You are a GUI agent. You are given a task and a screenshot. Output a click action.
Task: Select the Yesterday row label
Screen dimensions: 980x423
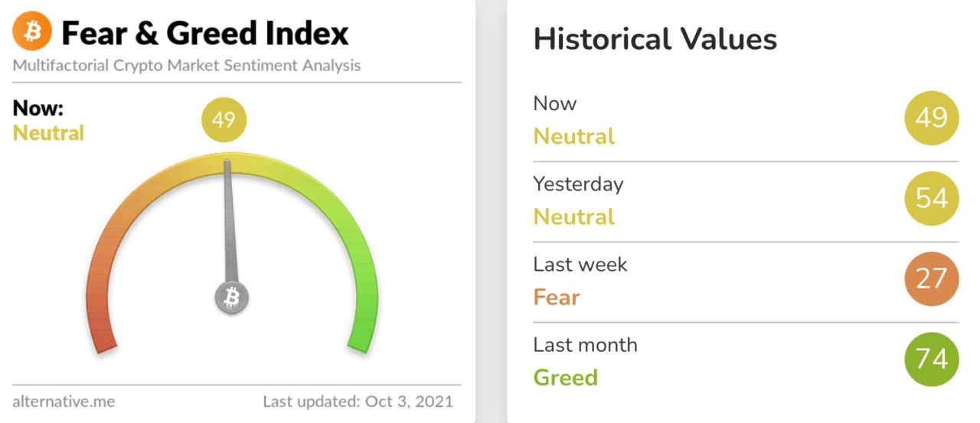point(578,184)
